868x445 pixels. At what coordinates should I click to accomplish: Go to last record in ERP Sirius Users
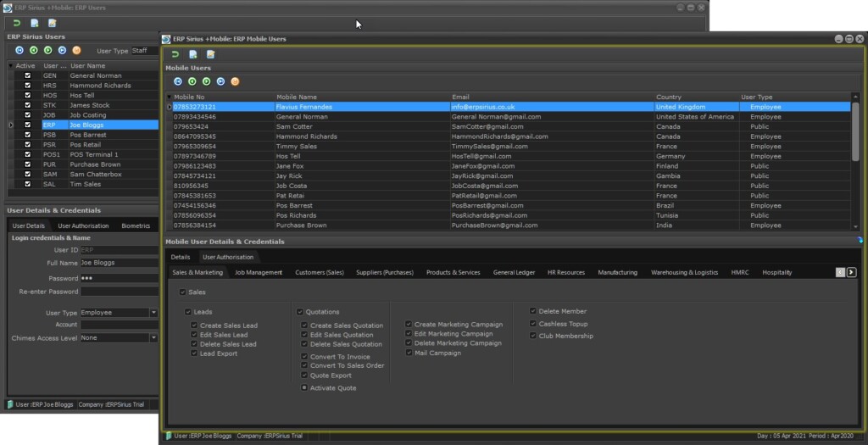pos(63,50)
